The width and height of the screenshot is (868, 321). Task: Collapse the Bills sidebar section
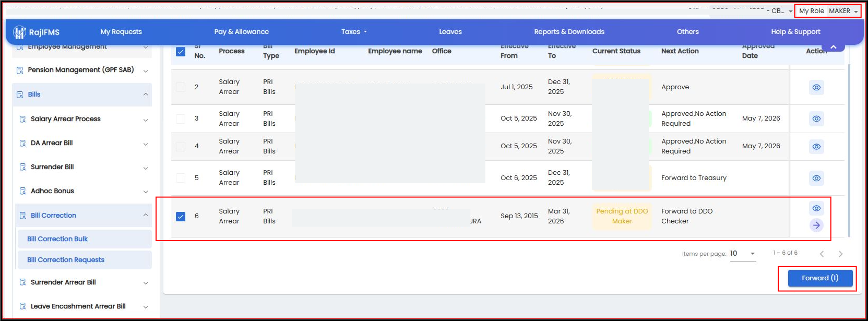146,94
